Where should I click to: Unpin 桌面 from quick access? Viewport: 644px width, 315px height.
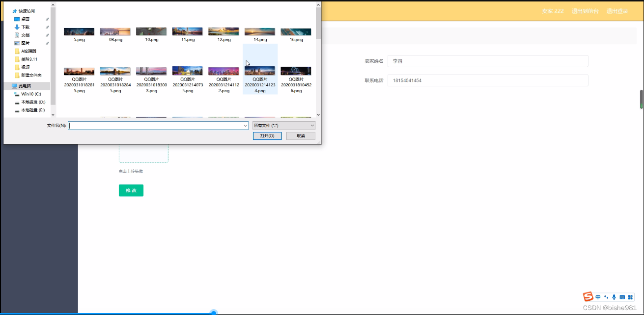coord(47,19)
